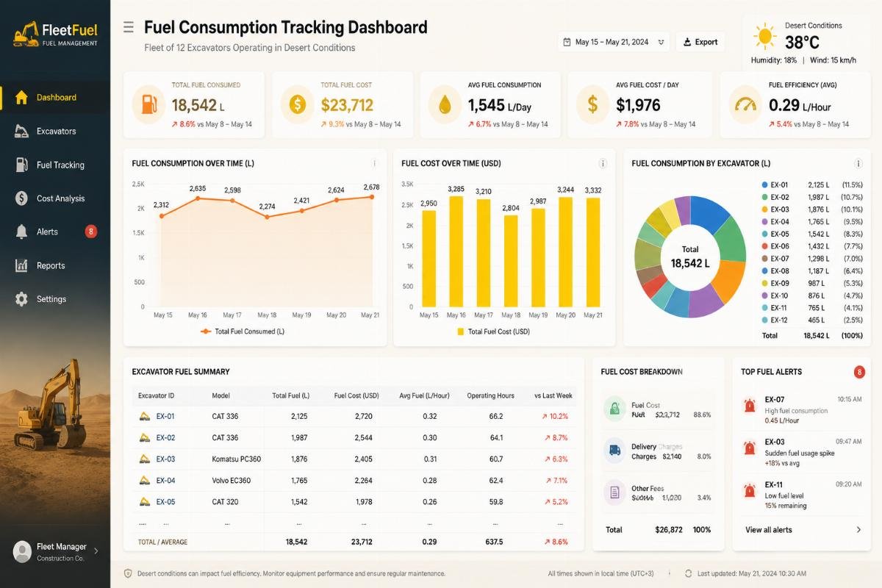This screenshot has height=588, width=882.
Task: Click the Avg Fuel Consumption droplet icon
Action: [x=445, y=104]
